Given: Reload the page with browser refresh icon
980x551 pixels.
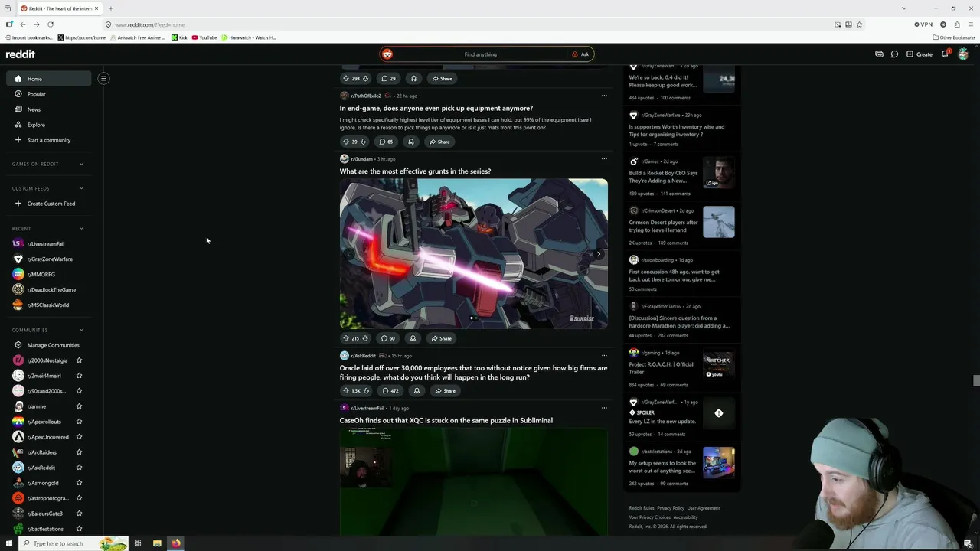Looking at the screenshot, I should pos(51,24).
